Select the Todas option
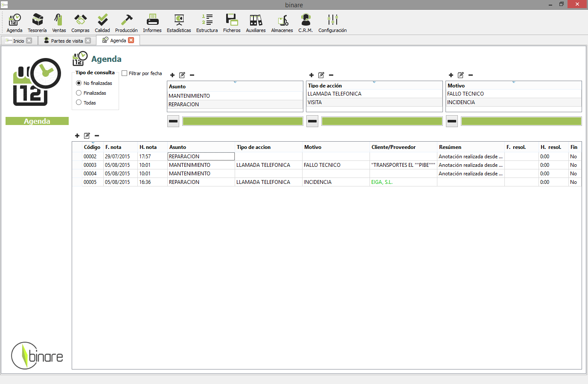The height and width of the screenshot is (384, 588). coord(86,103)
